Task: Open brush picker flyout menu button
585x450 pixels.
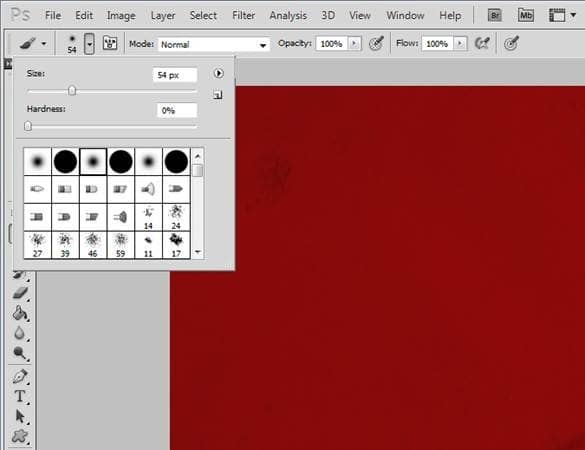Action: pos(219,73)
